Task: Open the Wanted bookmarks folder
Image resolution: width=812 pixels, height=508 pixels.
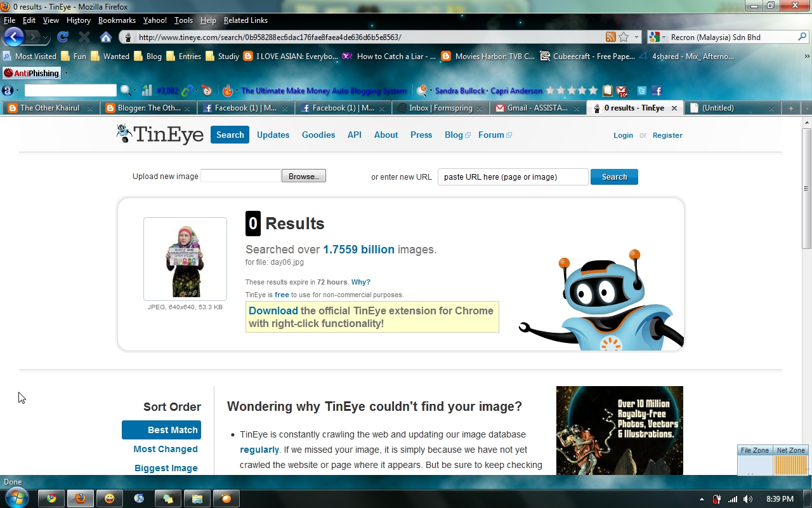Action: coord(110,56)
